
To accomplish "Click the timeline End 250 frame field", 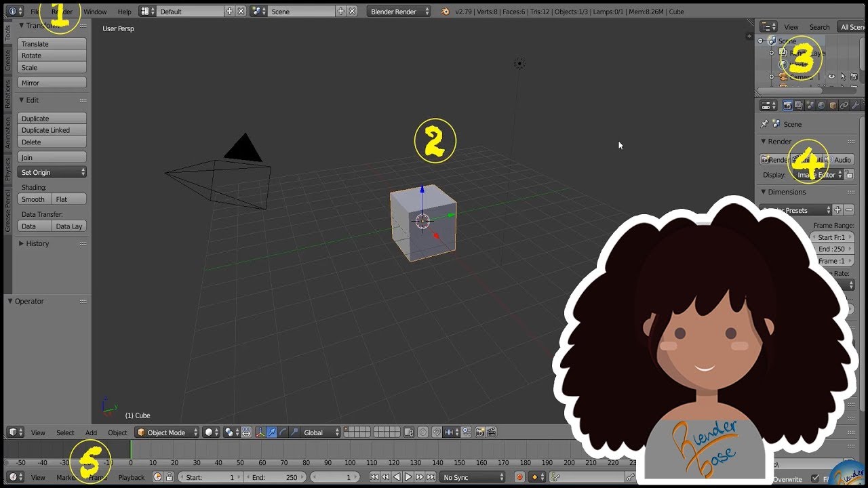I will 275,477.
